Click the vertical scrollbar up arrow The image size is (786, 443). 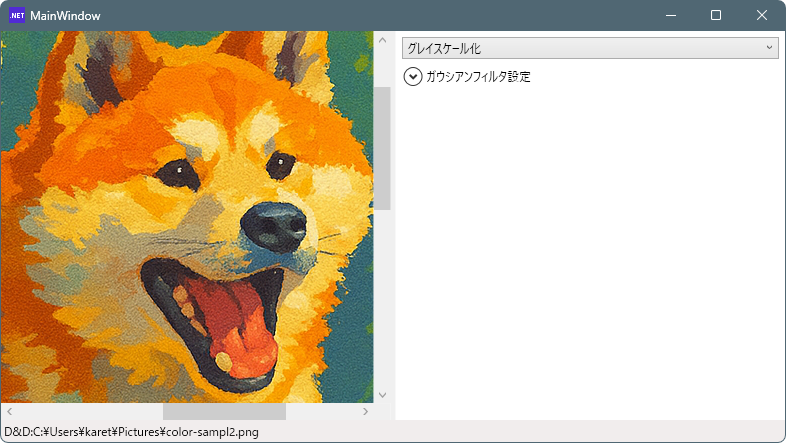pyautogui.click(x=382, y=40)
